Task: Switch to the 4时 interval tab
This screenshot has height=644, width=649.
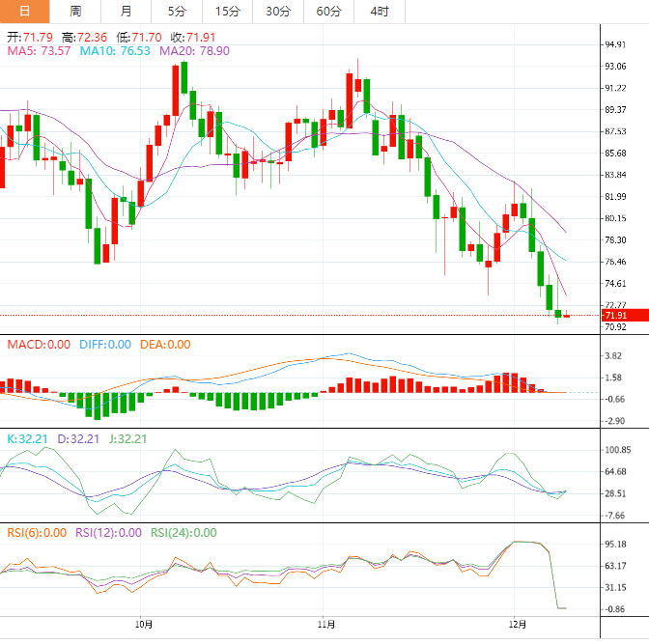Action: (380, 12)
